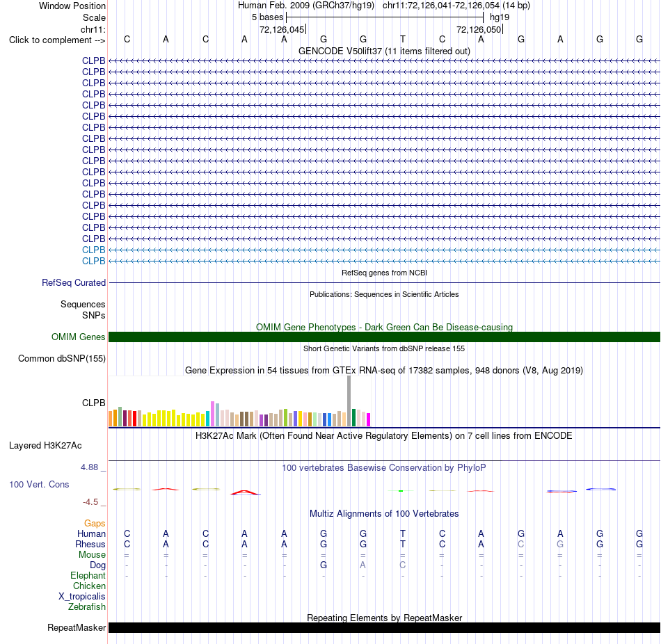The width and height of the screenshot is (661, 644).
Task: Click the 72,126,050 ruler position
Action: click(479, 29)
